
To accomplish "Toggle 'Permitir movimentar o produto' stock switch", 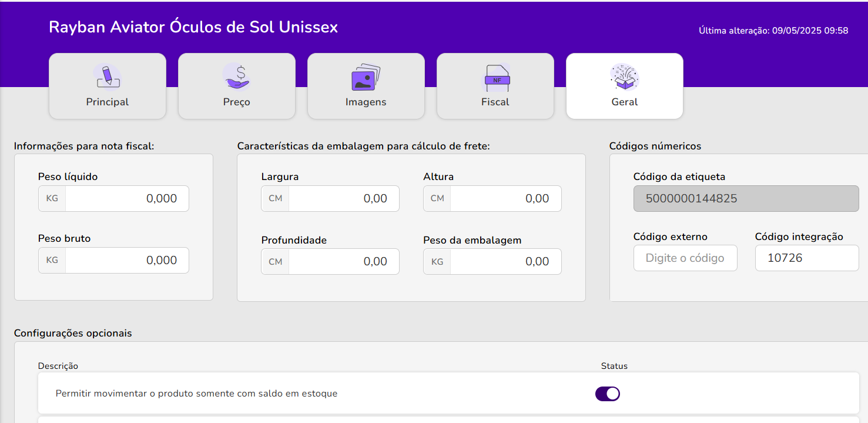I will 608,394.
